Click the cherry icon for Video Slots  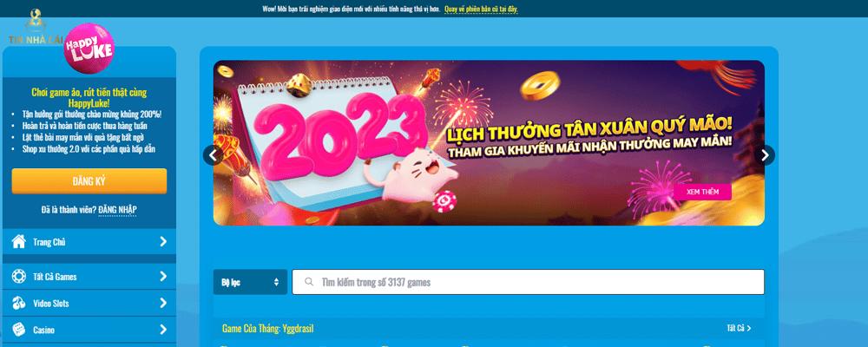pos(19,303)
